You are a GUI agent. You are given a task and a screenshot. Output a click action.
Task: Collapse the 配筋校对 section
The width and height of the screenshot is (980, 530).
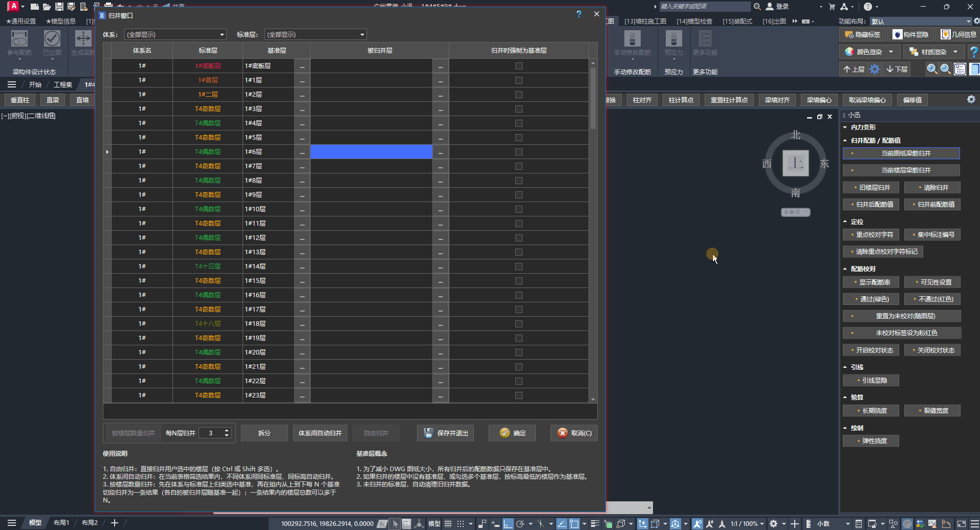pyautogui.click(x=845, y=269)
